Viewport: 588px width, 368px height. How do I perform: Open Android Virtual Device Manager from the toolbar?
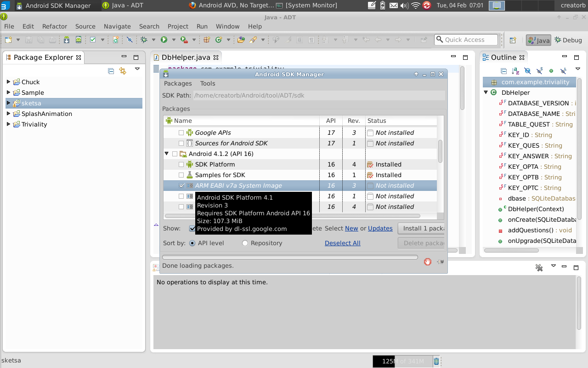[79, 40]
